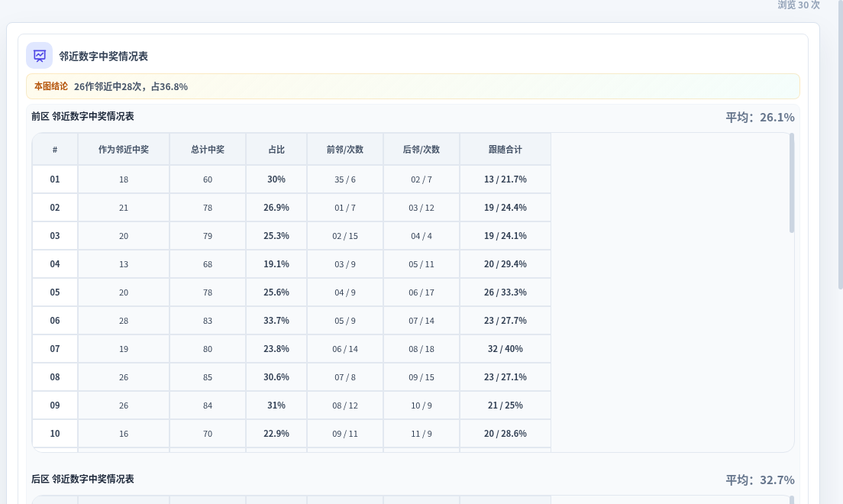Viewport: 843px width, 504px height.
Task: Click the 23.8% ratio cell
Action: [276, 348]
